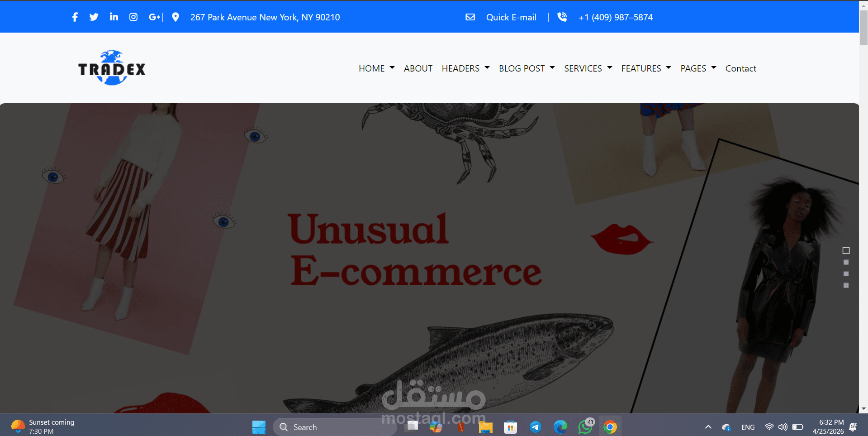The image size is (868, 436).
Task: Open Task View in taskbar
Action: point(412,427)
